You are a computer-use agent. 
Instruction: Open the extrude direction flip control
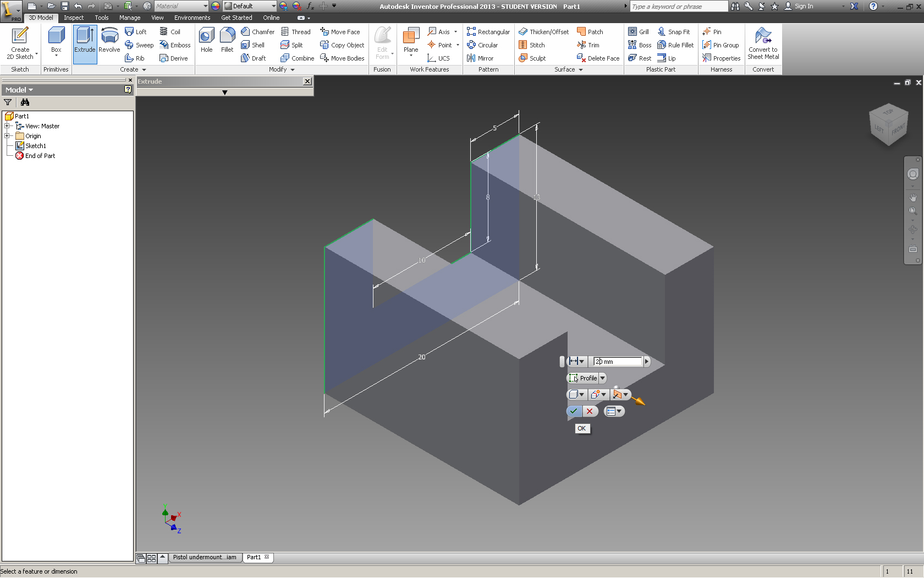click(x=620, y=395)
